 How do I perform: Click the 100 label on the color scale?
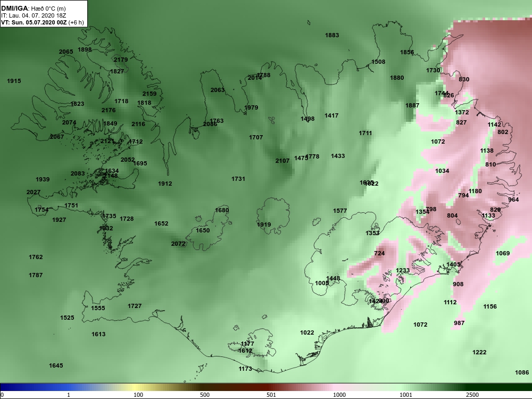[138, 395]
